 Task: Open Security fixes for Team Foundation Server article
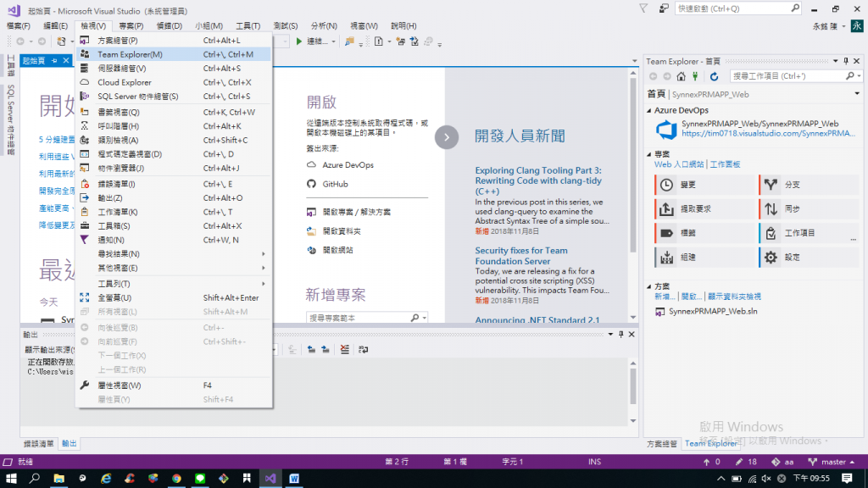coord(521,256)
